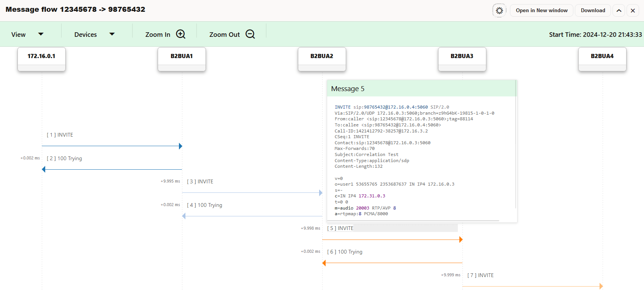Click the Message flow 12345678 -> 98765432 title

75,9
